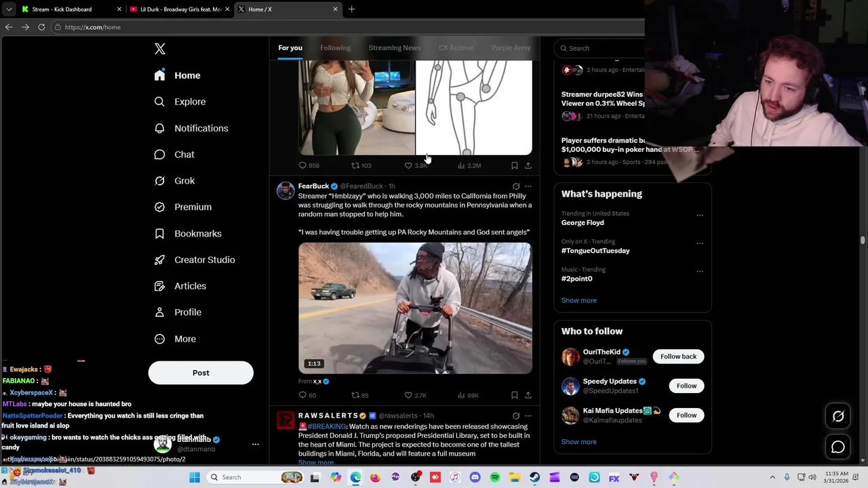868x488 pixels.
Task: Bookmark the FearBuck post
Action: click(514, 395)
